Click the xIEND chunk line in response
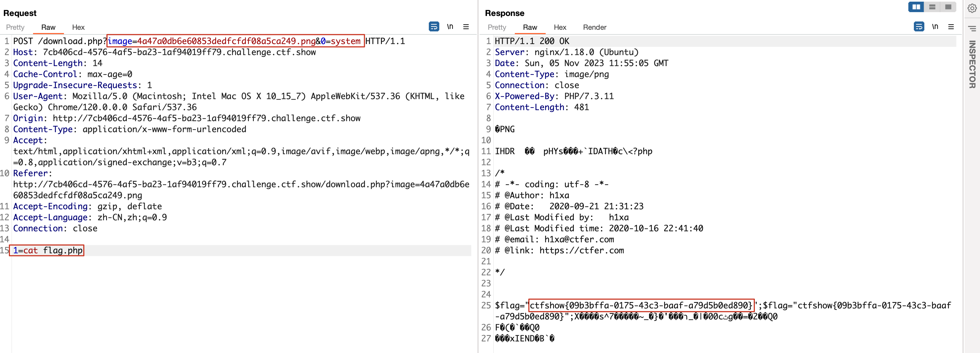Image resolution: width=980 pixels, height=353 pixels. click(525, 338)
